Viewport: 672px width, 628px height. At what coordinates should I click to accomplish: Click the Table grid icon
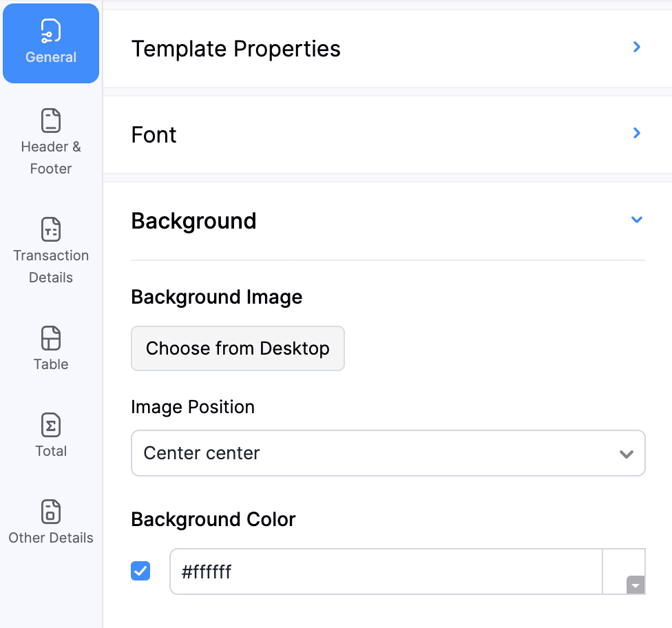click(x=51, y=338)
